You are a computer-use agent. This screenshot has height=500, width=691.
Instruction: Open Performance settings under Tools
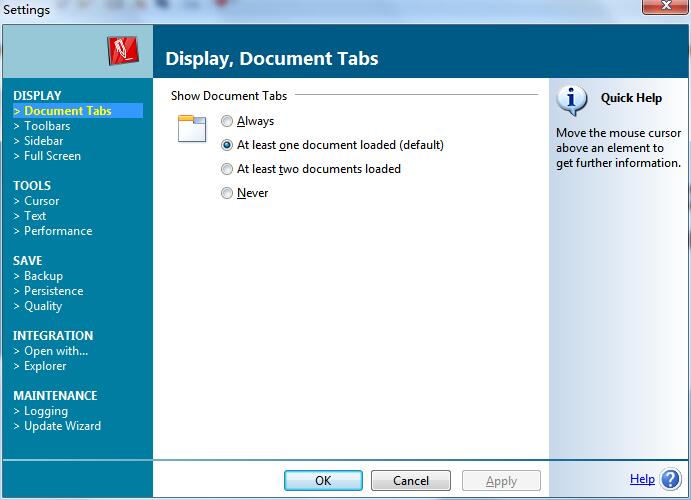pyautogui.click(x=58, y=231)
